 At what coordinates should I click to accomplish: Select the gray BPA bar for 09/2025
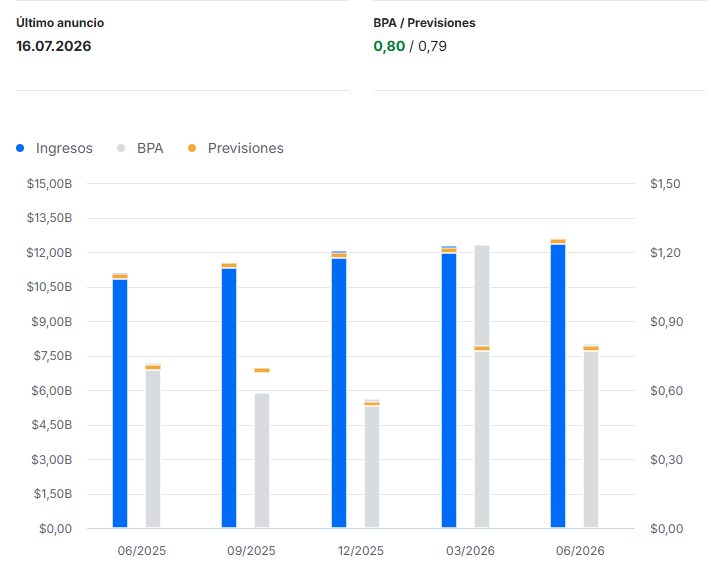pos(262,460)
